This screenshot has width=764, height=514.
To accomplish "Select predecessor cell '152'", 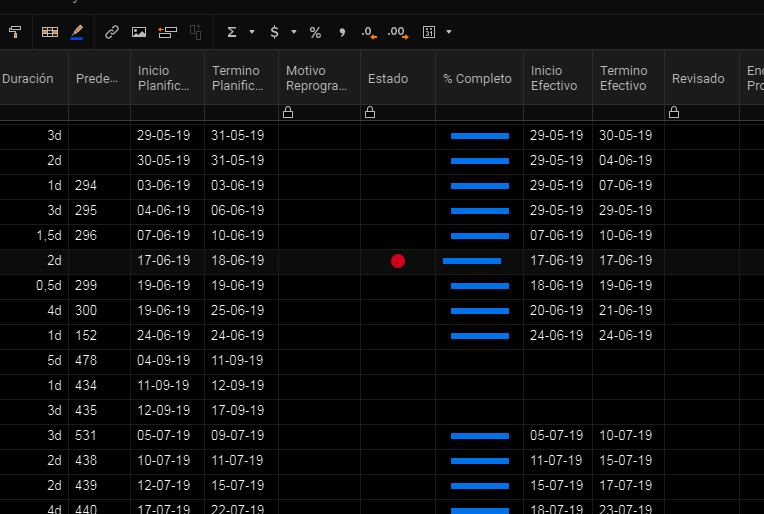I will (99, 336).
